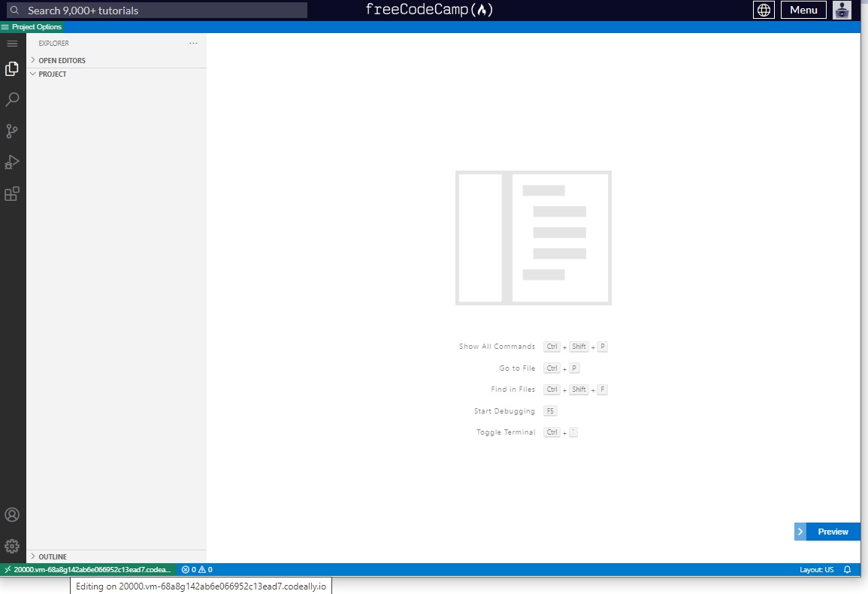Open the Search panel in the activity bar

11,99
